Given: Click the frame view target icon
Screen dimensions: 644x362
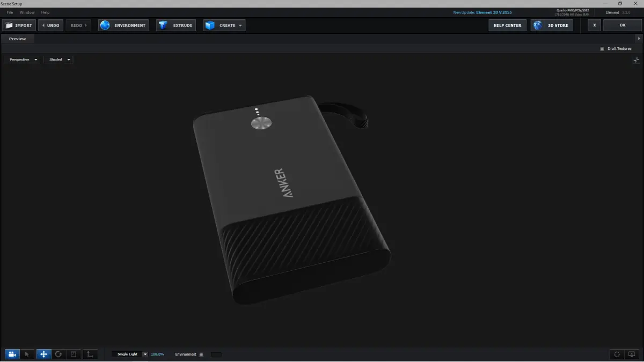Looking at the screenshot, I should [x=617, y=354].
